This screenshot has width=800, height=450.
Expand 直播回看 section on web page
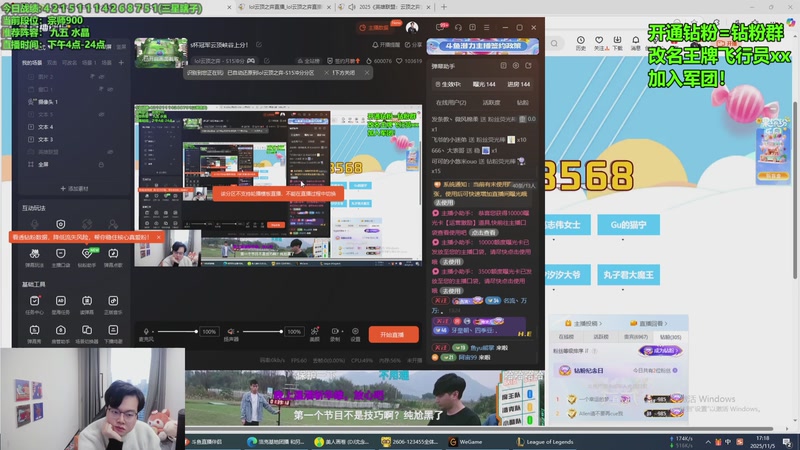(649, 323)
